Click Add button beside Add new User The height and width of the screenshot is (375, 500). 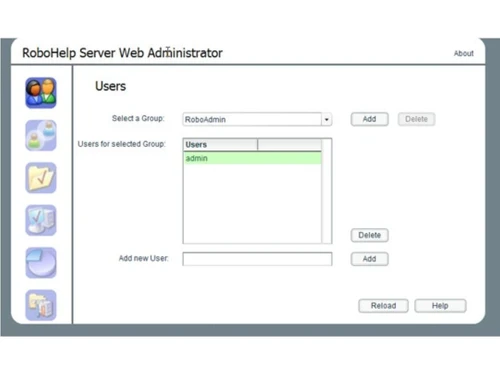pyautogui.click(x=369, y=259)
